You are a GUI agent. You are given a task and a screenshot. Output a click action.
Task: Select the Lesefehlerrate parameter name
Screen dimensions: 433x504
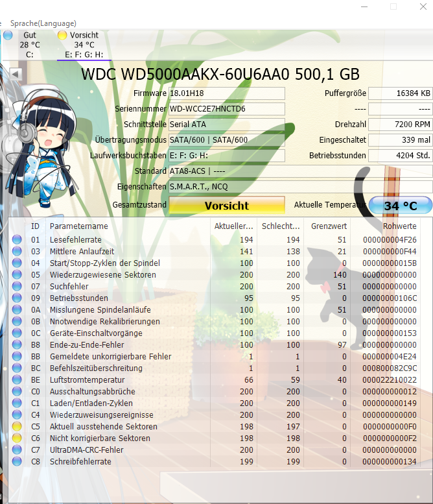(x=75, y=240)
